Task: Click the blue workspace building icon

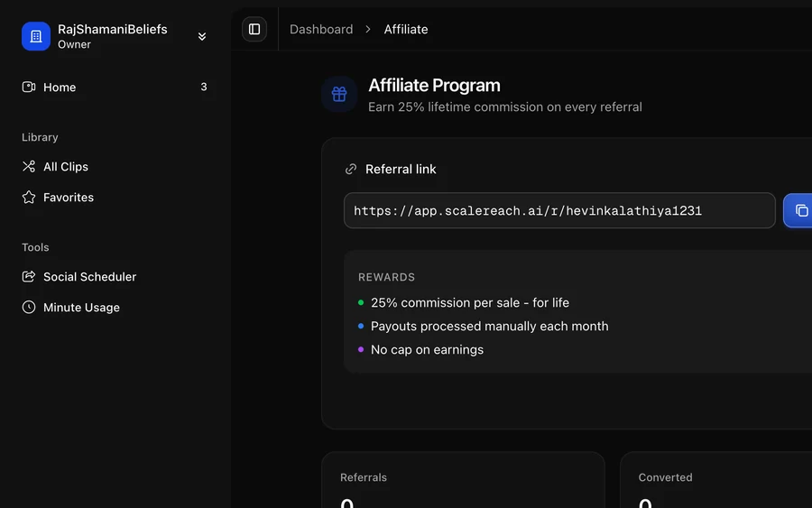Action: click(36, 36)
